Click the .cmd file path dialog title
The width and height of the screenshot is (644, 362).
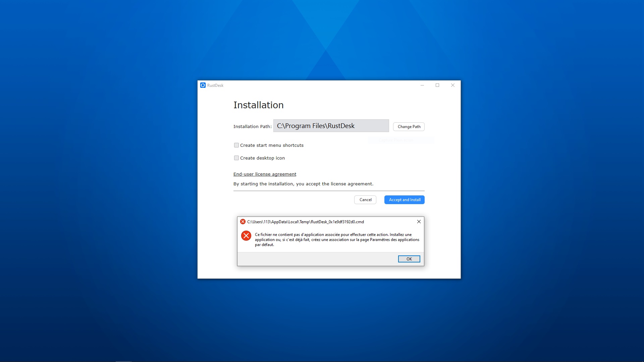306,222
